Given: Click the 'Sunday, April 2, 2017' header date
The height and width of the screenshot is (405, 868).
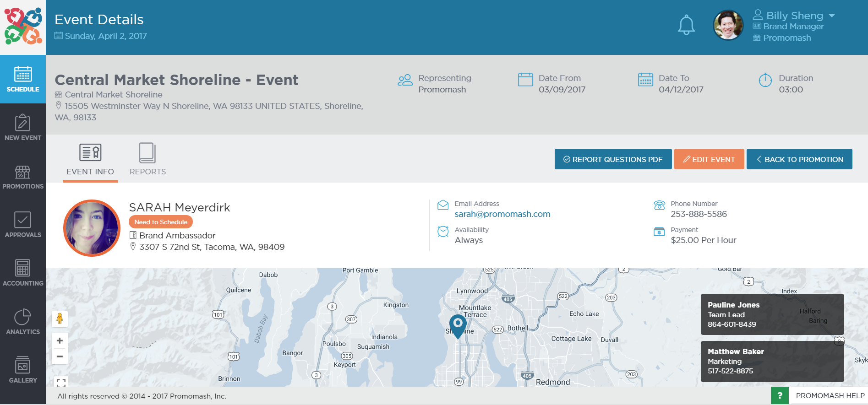Looking at the screenshot, I should pos(106,36).
